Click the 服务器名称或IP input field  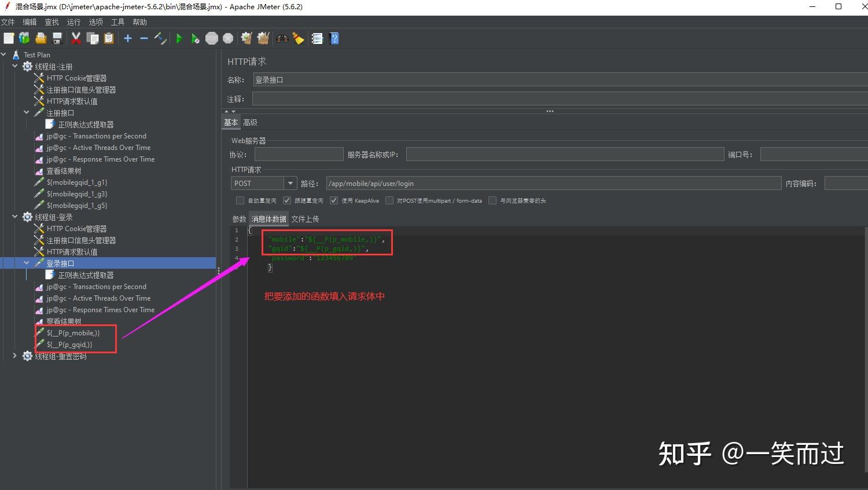(565, 154)
